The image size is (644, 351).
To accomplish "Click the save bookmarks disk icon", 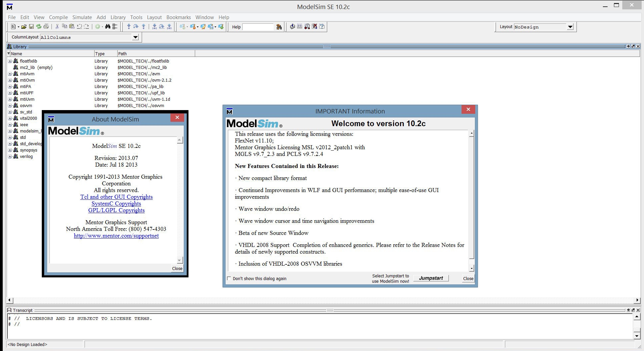I will click(211, 27).
